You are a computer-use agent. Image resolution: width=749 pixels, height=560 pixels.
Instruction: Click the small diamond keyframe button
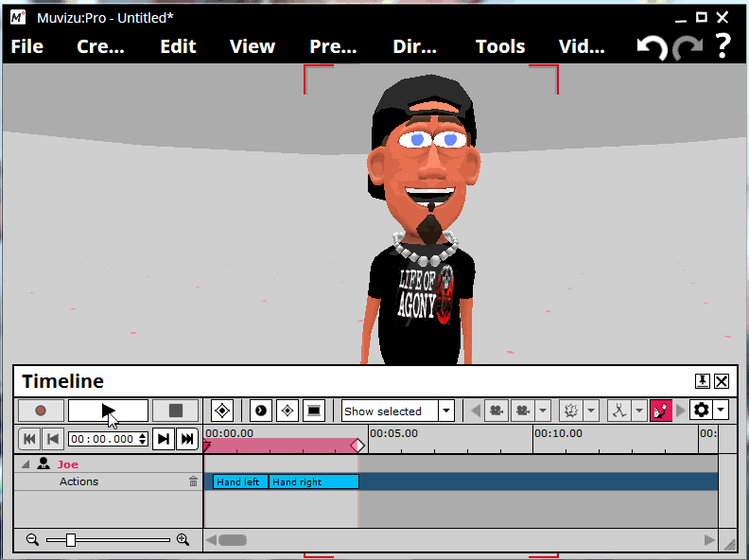click(287, 411)
